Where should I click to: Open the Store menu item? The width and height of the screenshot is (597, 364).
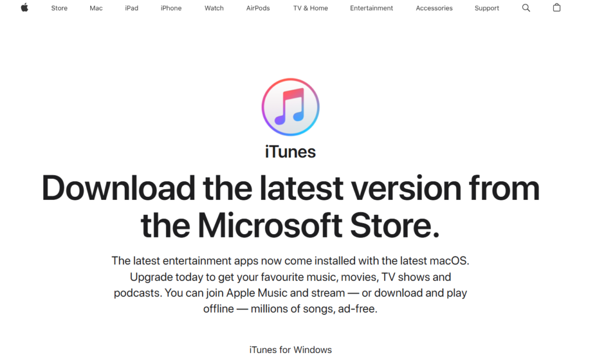click(59, 8)
